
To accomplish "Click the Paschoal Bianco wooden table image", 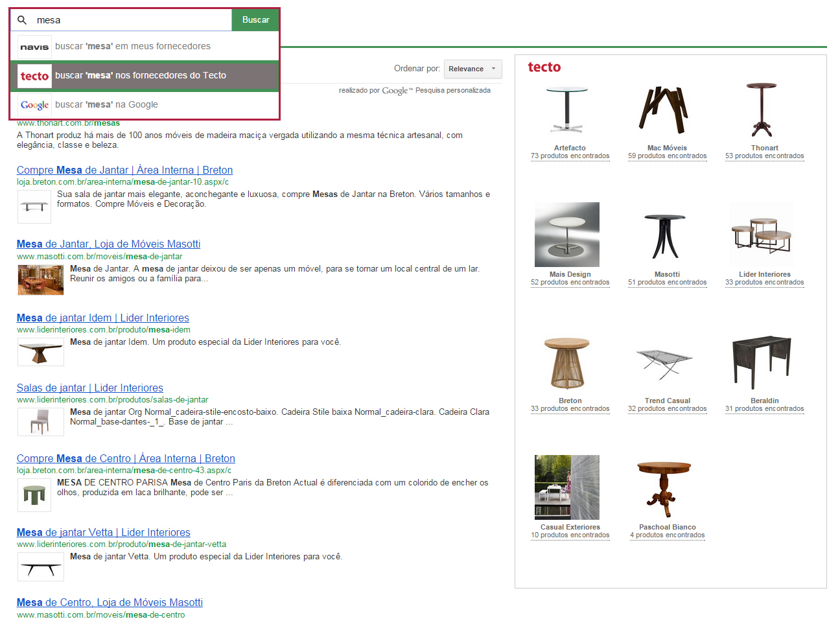I will point(664,489).
